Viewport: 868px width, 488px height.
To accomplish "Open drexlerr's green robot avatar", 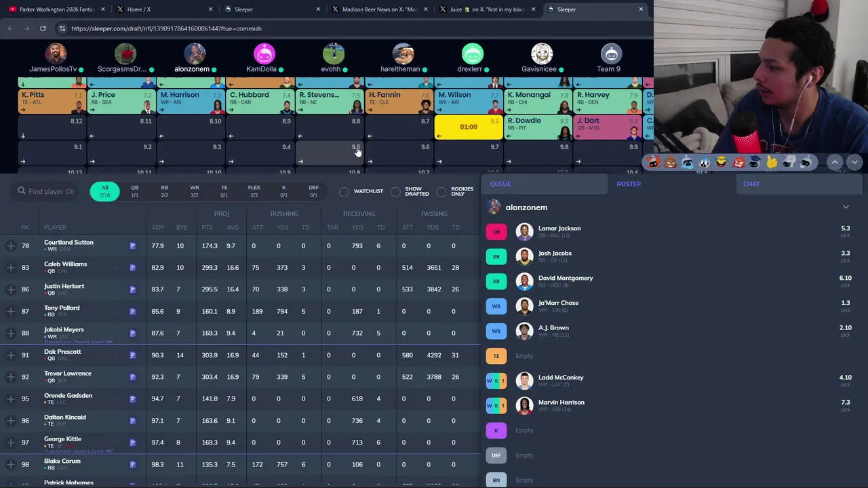I will coord(473,54).
